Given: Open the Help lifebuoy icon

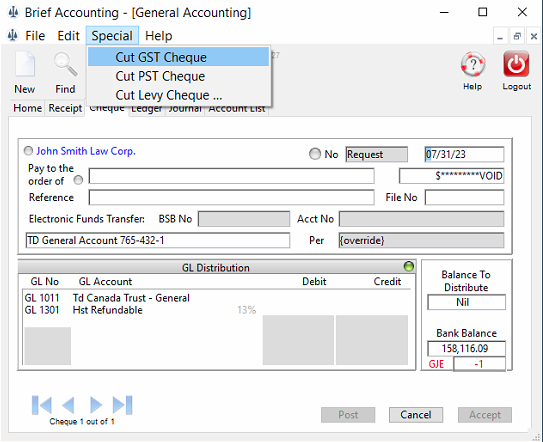Looking at the screenshot, I should coord(473,64).
